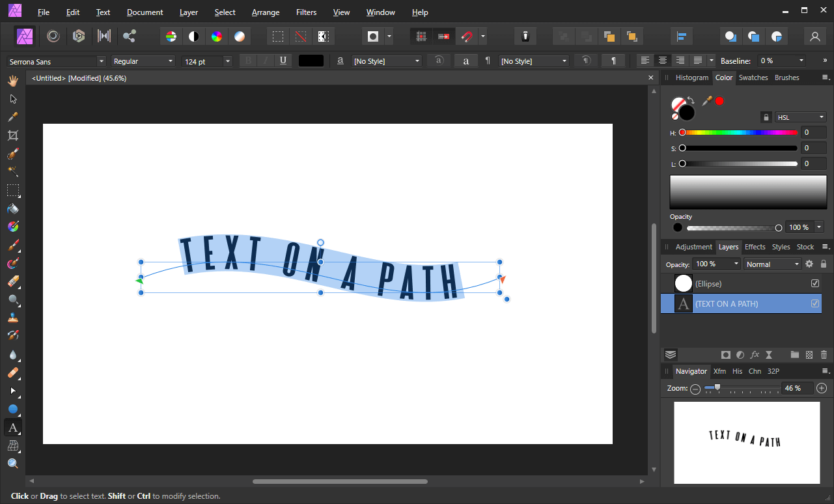Uncheck TEXT ON A PATH layer visibility
This screenshot has height=504, width=834.
point(815,303)
